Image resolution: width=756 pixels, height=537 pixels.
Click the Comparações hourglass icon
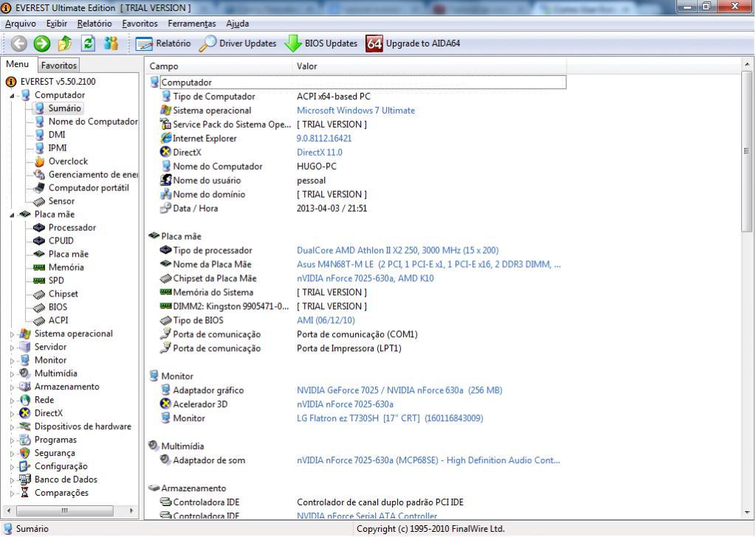click(x=24, y=493)
